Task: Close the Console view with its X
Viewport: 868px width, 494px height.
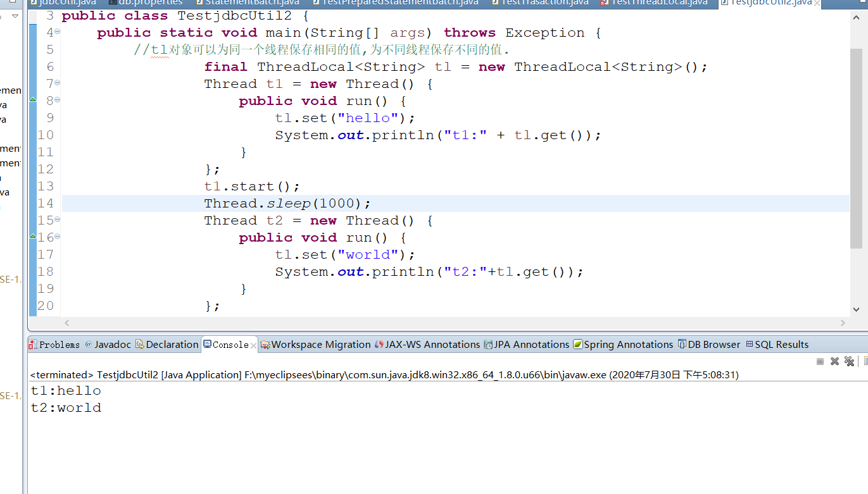Action: coord(253,345)
